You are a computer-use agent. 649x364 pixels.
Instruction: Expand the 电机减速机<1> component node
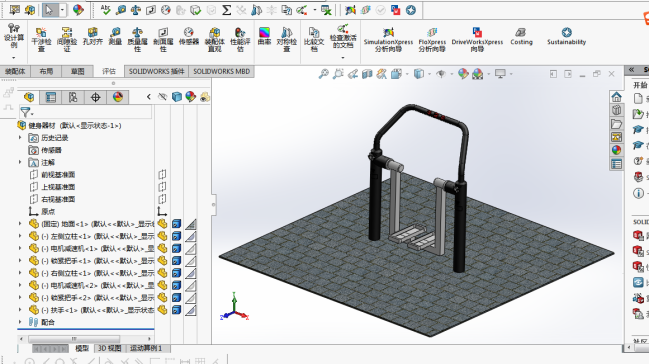coord(20,248)
